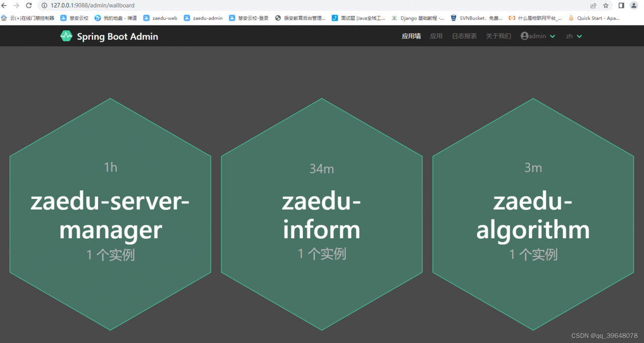The image size is (644, 343).
Task: Click the browser back arrow
Action: pos(5,6)
